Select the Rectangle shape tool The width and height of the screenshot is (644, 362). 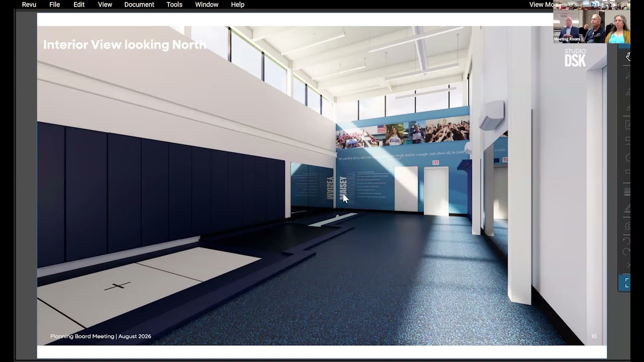tap(628, 172)
